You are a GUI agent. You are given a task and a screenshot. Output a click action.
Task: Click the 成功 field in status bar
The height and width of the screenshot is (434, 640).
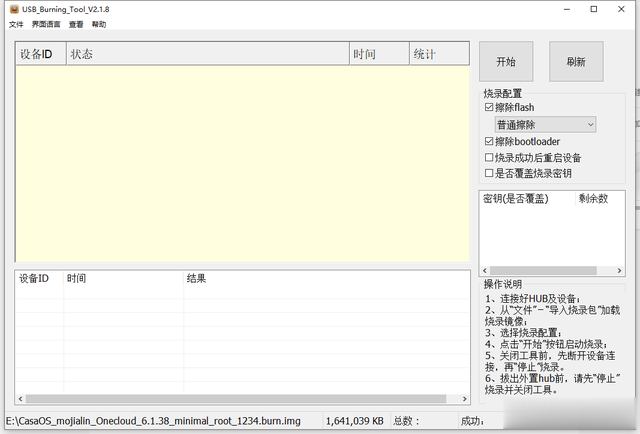click(x=473, y=421)
